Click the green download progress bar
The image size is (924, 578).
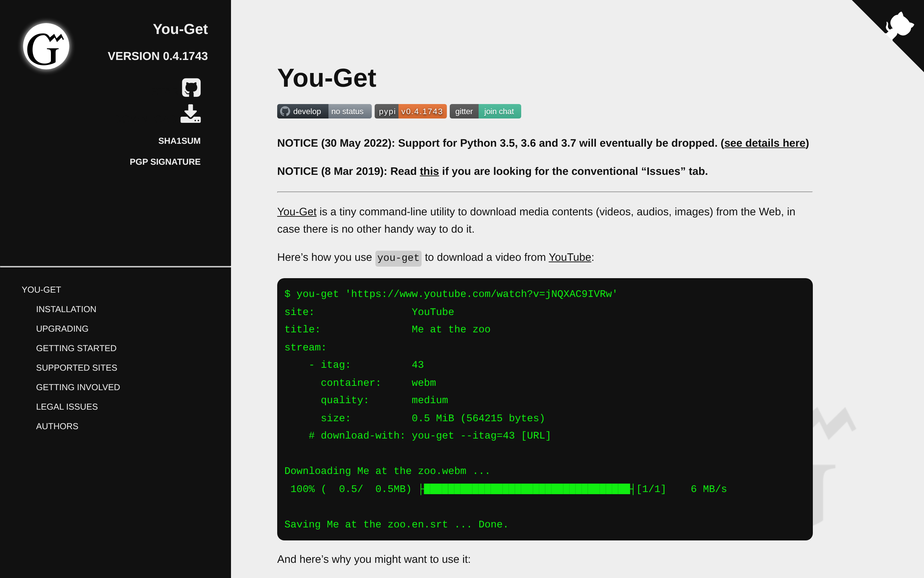coord(527,489)
